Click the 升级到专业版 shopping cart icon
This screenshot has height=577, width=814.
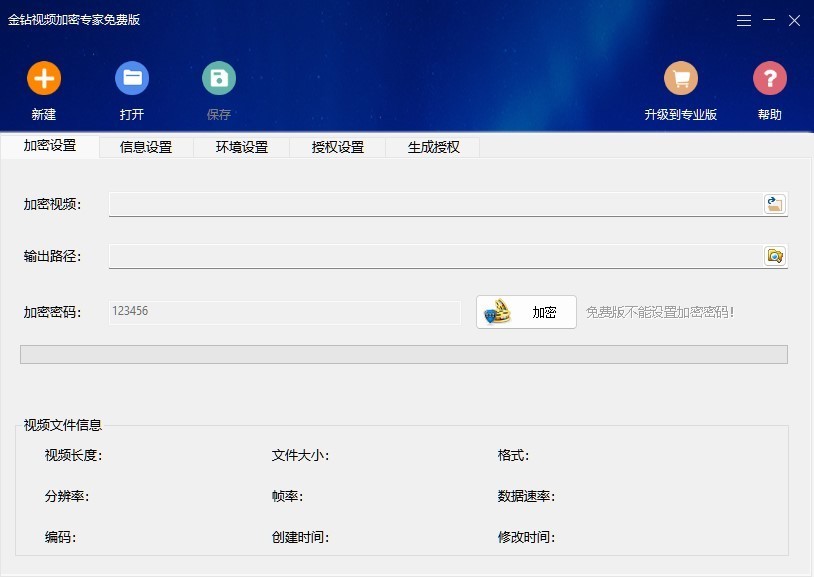coord(681,78)
